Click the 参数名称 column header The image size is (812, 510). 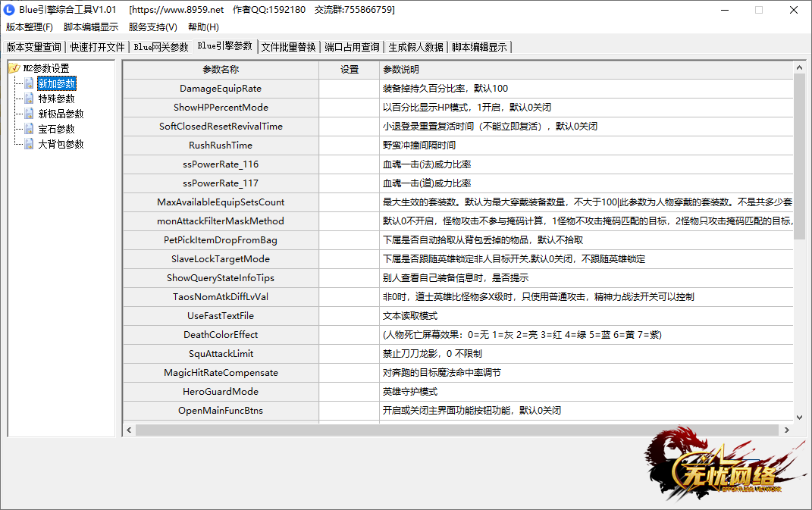(x=221, y=70)
